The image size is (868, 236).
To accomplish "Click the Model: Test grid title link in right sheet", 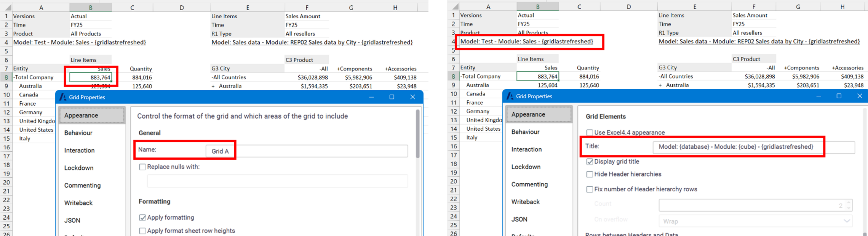I will point(526,42).
